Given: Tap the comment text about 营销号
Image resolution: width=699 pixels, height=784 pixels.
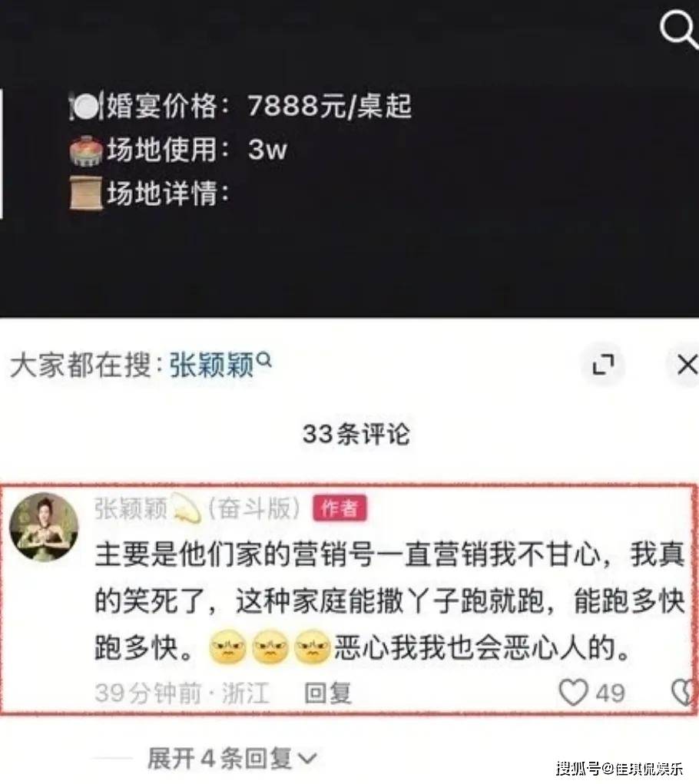Looking at the screenshot, I should (x=389, y=602).
